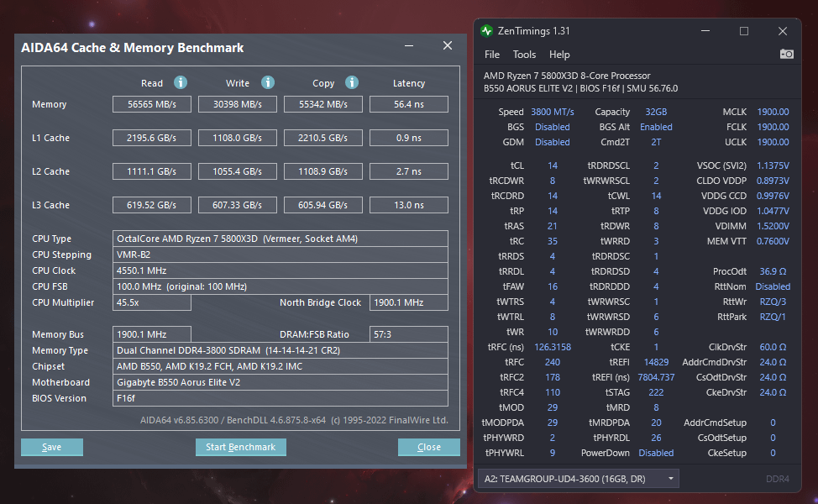Close the ZenTimings window
Screen dimensions: 818x504
(783, 31)
